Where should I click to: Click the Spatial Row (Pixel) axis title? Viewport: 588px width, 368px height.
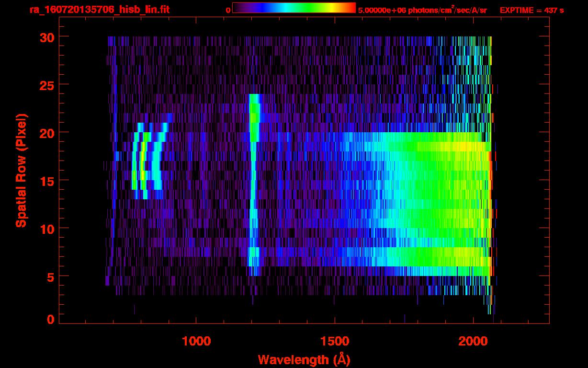point(21,171)
